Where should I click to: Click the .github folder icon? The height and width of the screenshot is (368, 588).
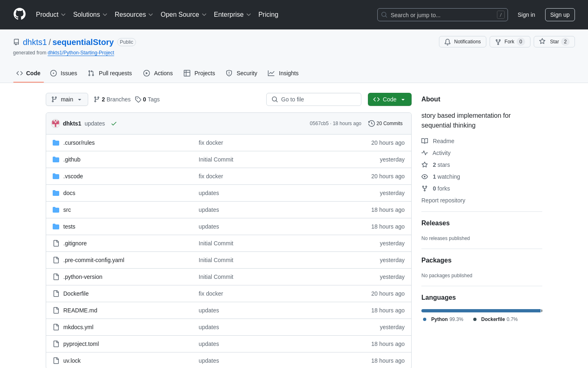pyautogui.click(x=56, y=159)
